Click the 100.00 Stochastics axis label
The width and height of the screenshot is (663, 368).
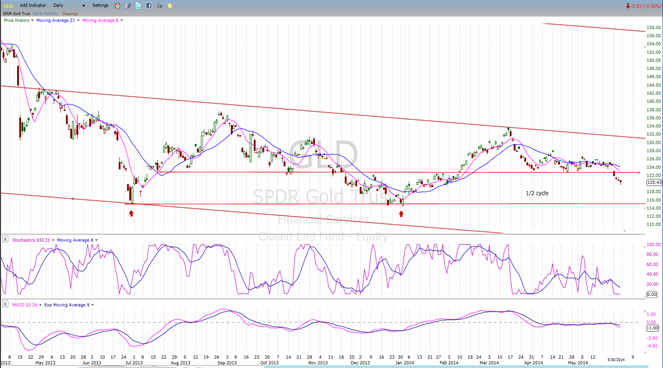[x=654, y=245]
